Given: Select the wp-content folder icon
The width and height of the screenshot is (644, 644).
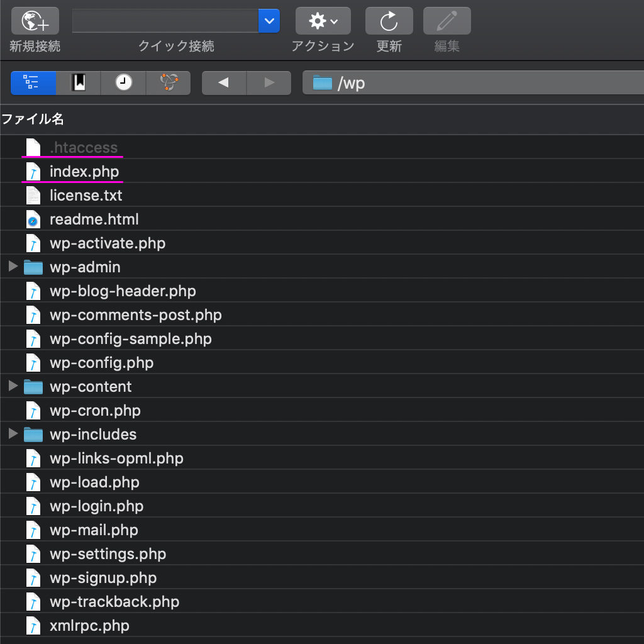Looking at the screenshot, I should [33, 387].
